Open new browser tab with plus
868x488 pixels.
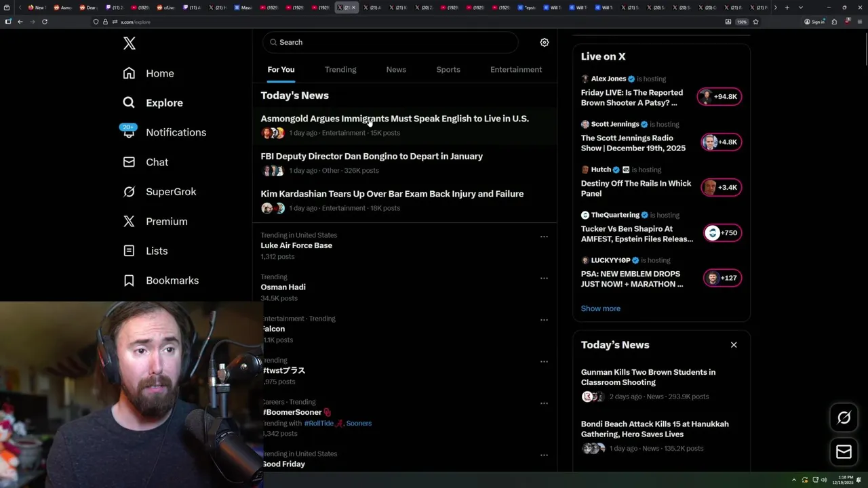[787, 7]
